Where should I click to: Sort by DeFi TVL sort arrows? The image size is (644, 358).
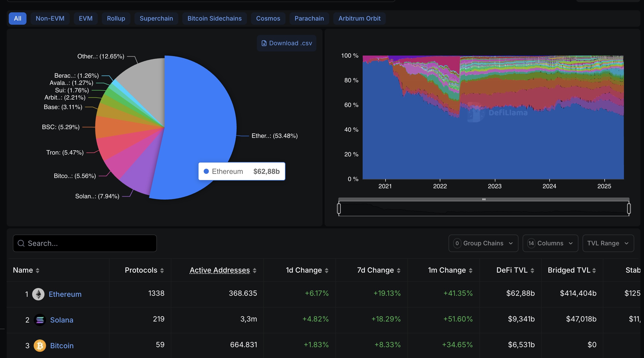[532, 270]
